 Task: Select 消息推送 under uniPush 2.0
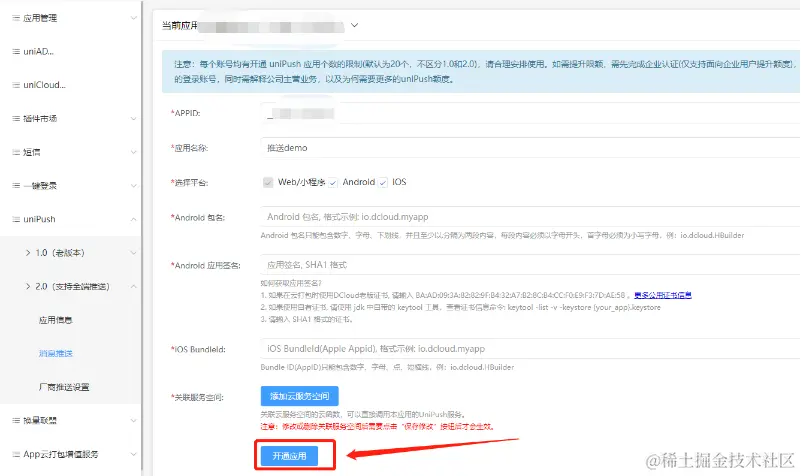(x=55, y=353)
